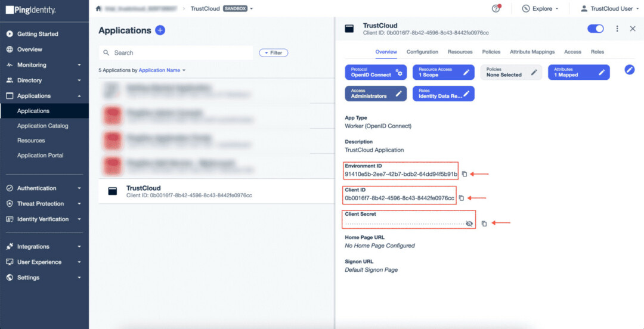The width and height of the screenshot is (644, 329).
Task: Click the Authentication checkmark icon
Action: [x=10, y=188]
